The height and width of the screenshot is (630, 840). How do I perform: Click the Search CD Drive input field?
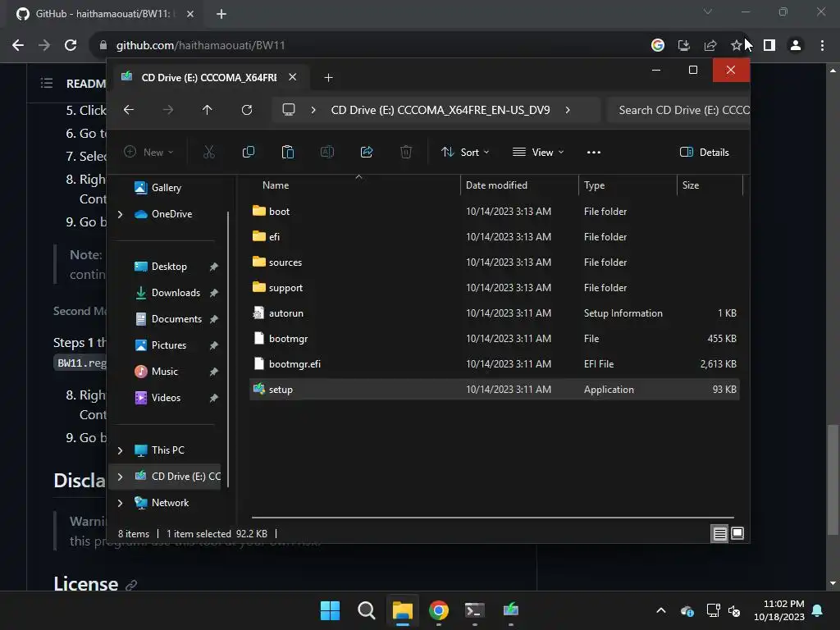pos(678,110)
